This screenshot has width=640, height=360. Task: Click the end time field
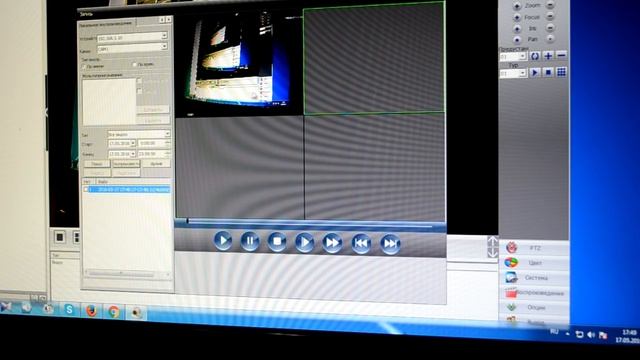[x=153, y=153]
